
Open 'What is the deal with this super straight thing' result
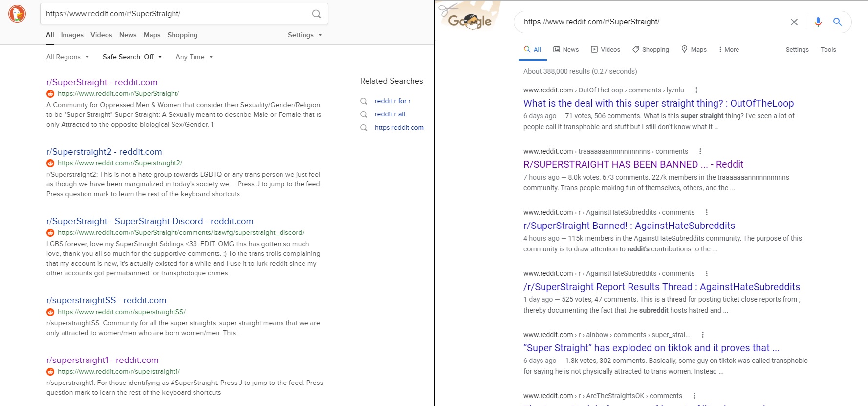(658, 103)
